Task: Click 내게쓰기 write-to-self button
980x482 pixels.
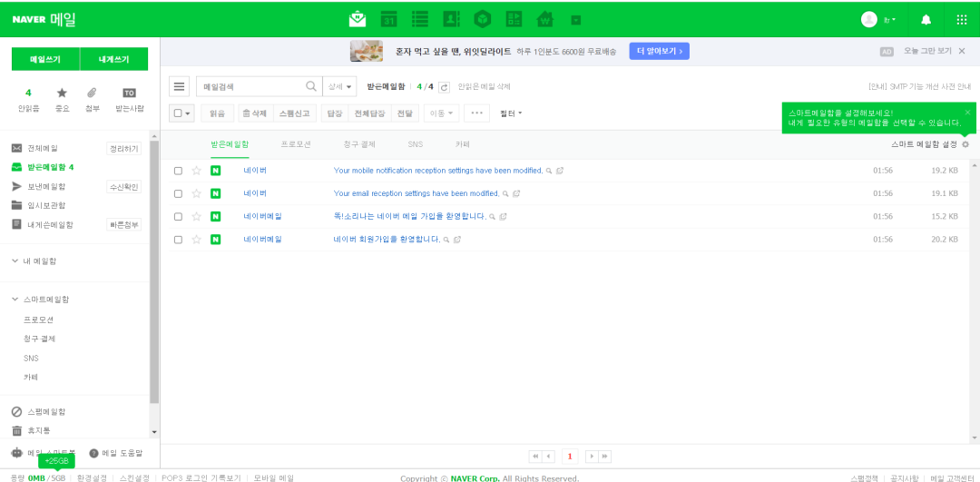Action: pyautogui.click(x=113, y=59)
